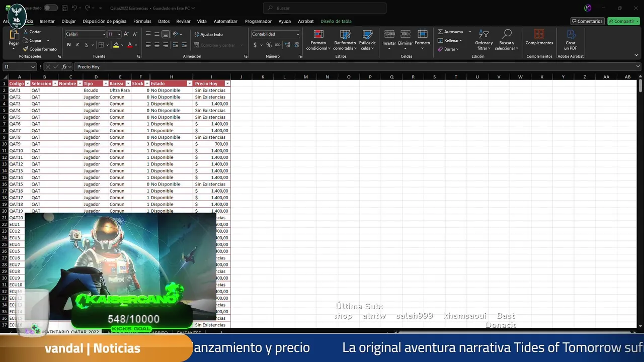Expand the Contabilidad number format dropdown
This screenshot has height=362, width=644.
[x=298, y=34]
